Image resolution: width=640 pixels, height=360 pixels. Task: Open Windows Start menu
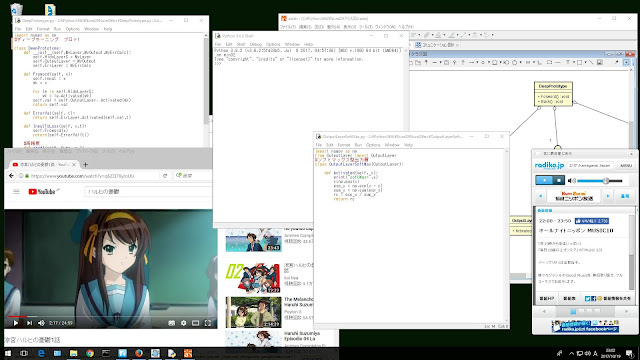click(8, 353)
